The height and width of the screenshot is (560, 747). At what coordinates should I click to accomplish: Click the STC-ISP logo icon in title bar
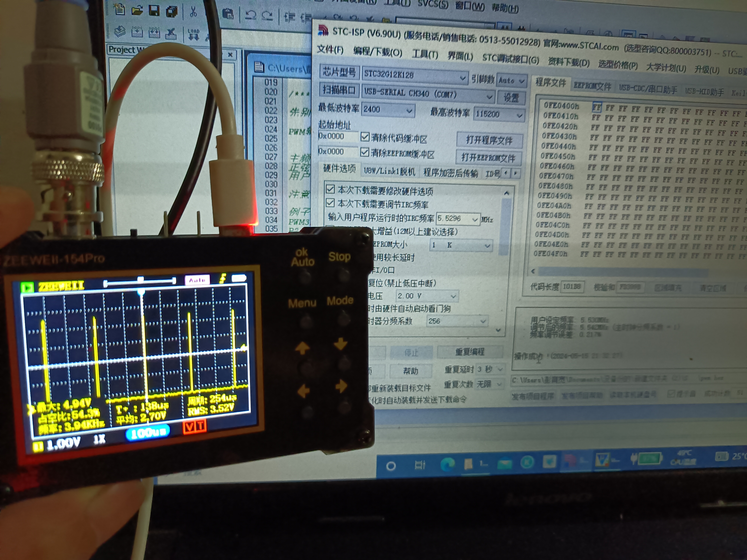323,30
